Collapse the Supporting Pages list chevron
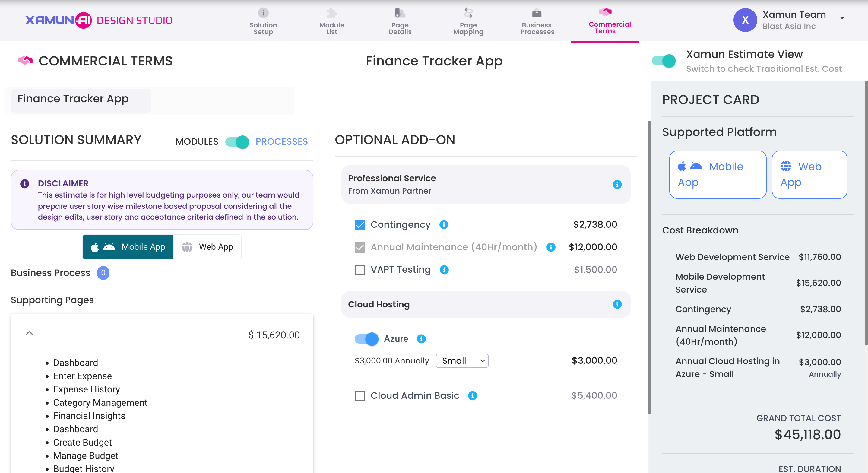The height and width of the screenshot is (473, 868). pyautogui.click(x=30, y=333)
